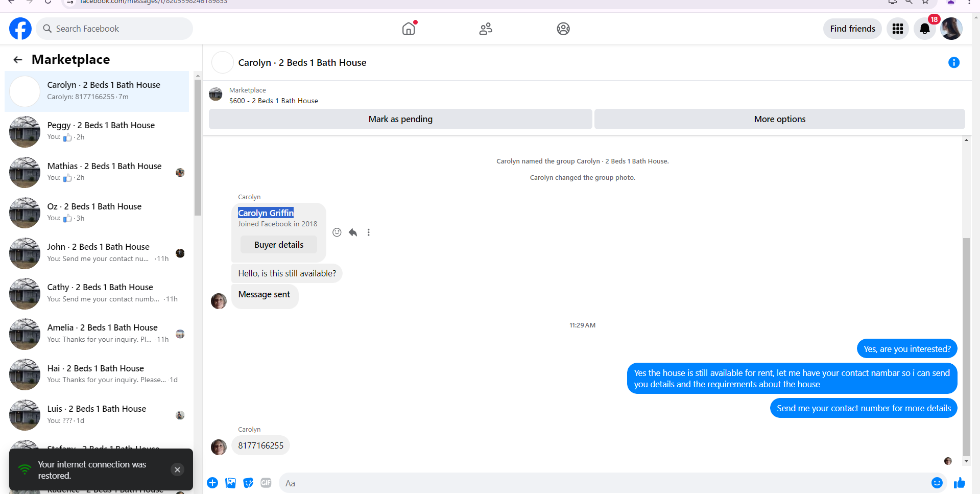Click Carolyn's phone number message 8177166255
Image resolution: width=980 pixels, height=494 pixels.
[260, 445]
